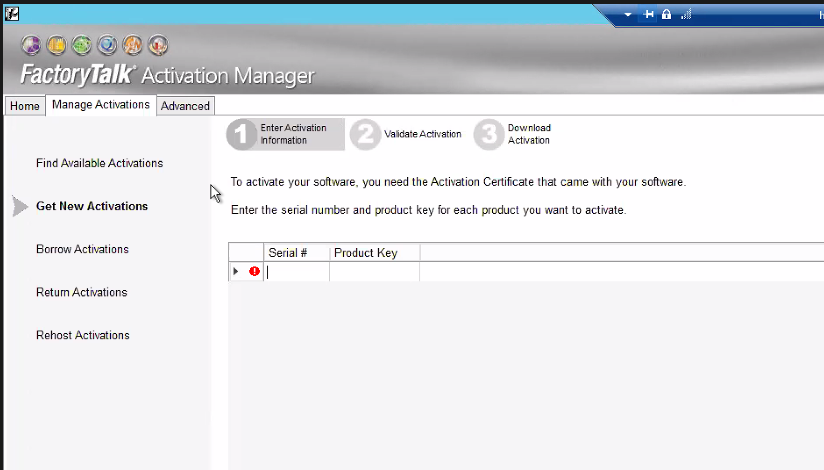Click the green round header icon
The image size is (824, 470).
81,45
